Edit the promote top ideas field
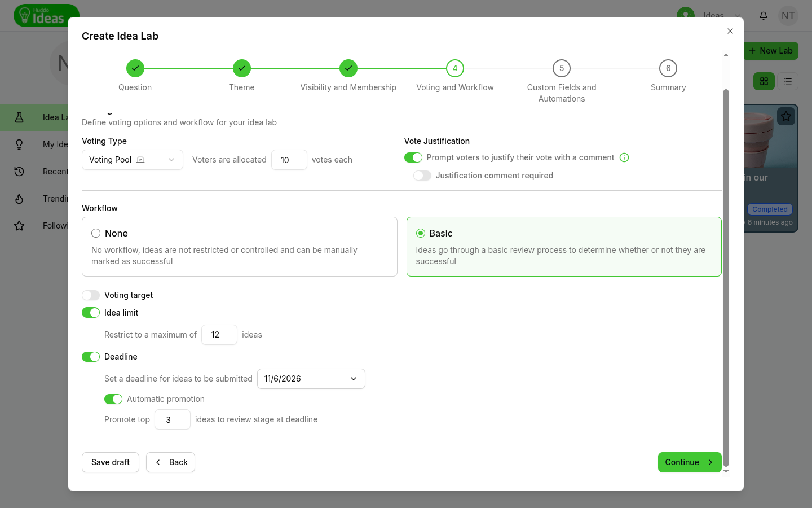 point(173,419)
